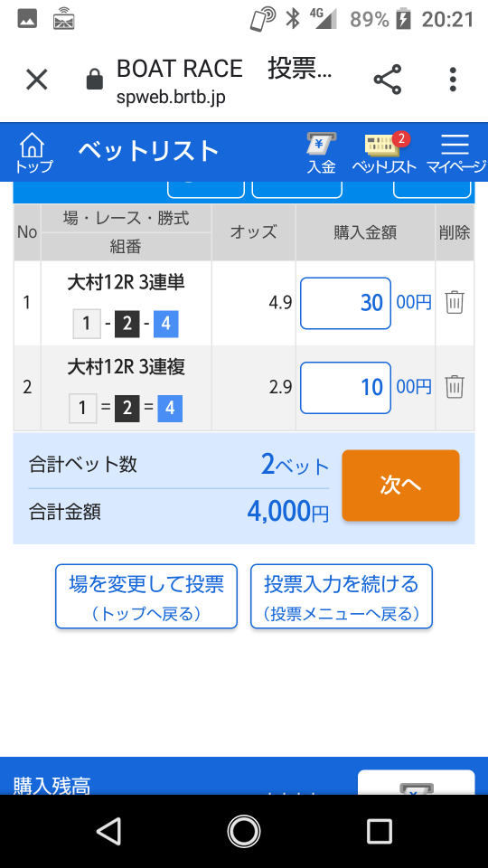Tap the Top home icon
Viewport: 488px width, 868px height.
33,152
